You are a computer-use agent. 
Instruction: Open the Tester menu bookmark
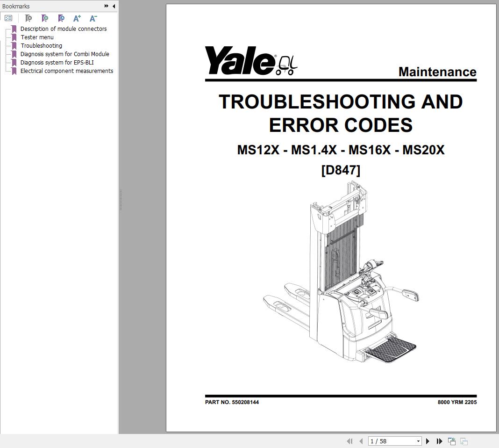pyautogui.click(x=37, y=37)
